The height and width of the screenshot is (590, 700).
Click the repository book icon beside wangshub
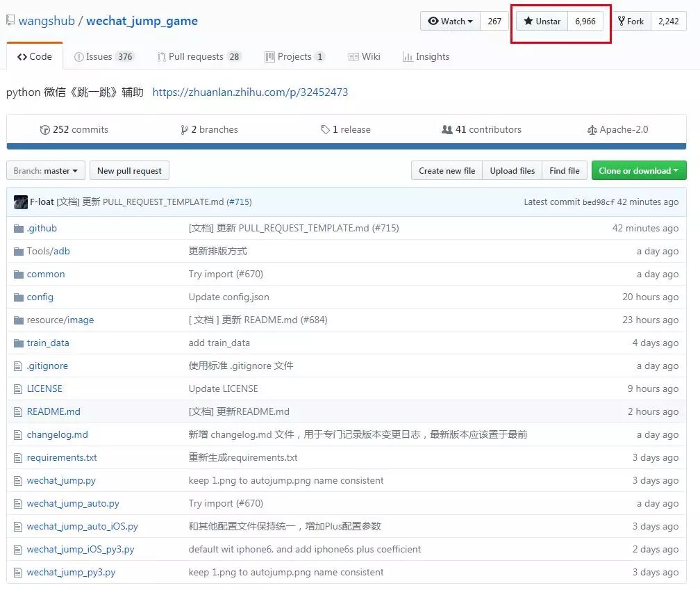click(10, 19)
